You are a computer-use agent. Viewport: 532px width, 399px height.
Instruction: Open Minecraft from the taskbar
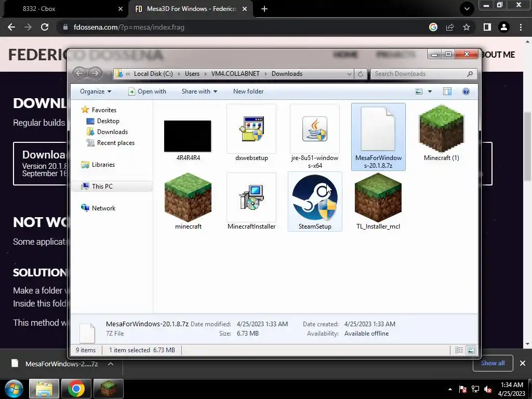108,389
